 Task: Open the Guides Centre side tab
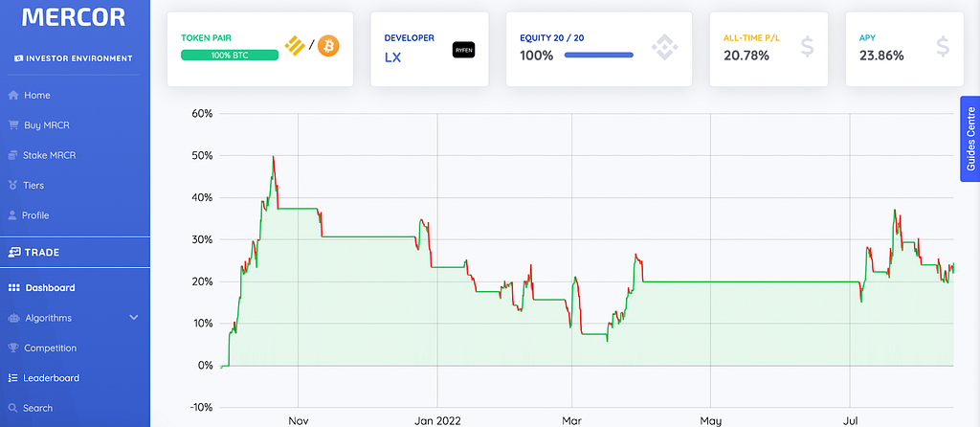point(970,139)
